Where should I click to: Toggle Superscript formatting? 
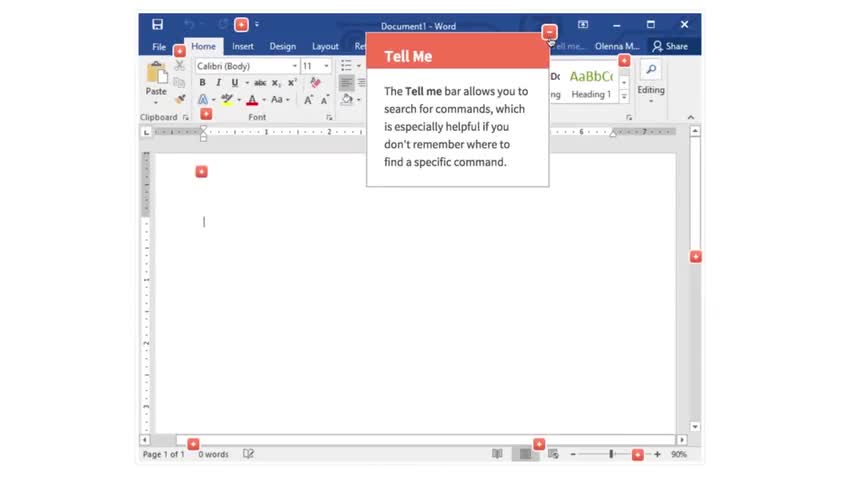tap(293, 83)
